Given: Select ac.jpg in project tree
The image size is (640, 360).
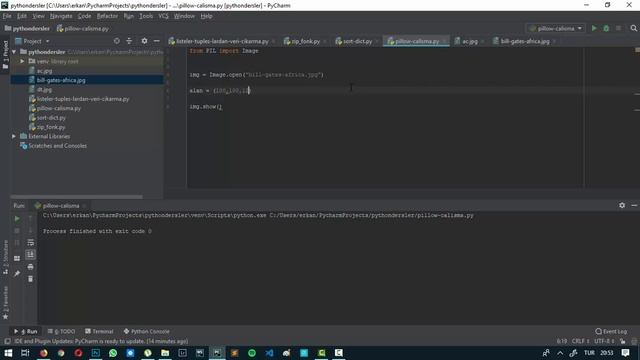Looking at the screenshot, I should [x=44, y=71].
